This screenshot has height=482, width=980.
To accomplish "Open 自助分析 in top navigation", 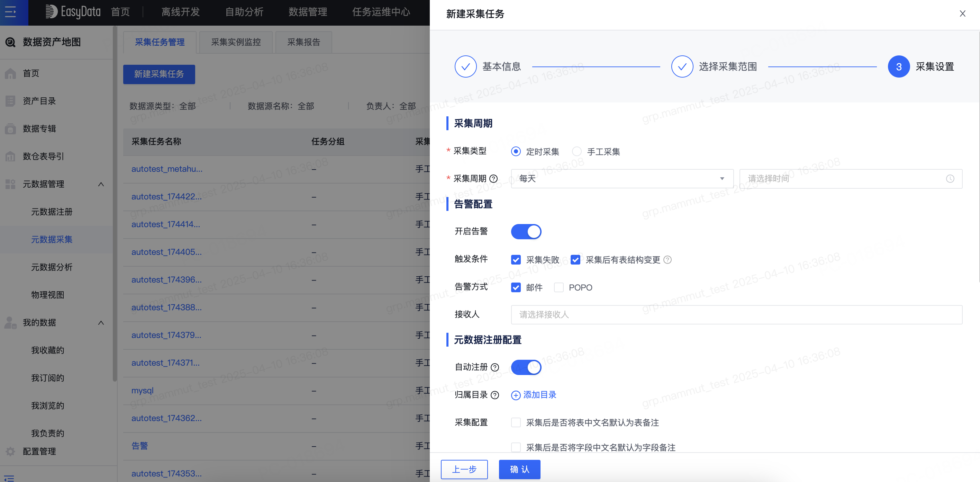I will (244, 12).
